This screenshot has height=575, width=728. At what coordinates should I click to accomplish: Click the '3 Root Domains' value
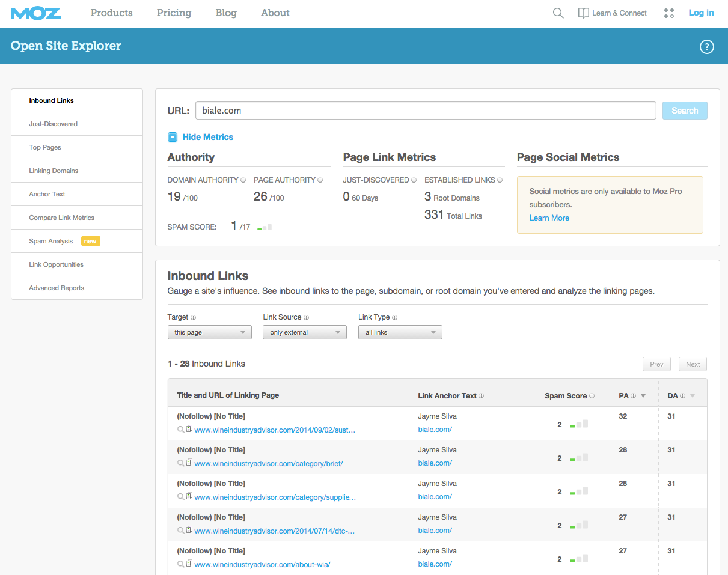click(x=452, y=196)
